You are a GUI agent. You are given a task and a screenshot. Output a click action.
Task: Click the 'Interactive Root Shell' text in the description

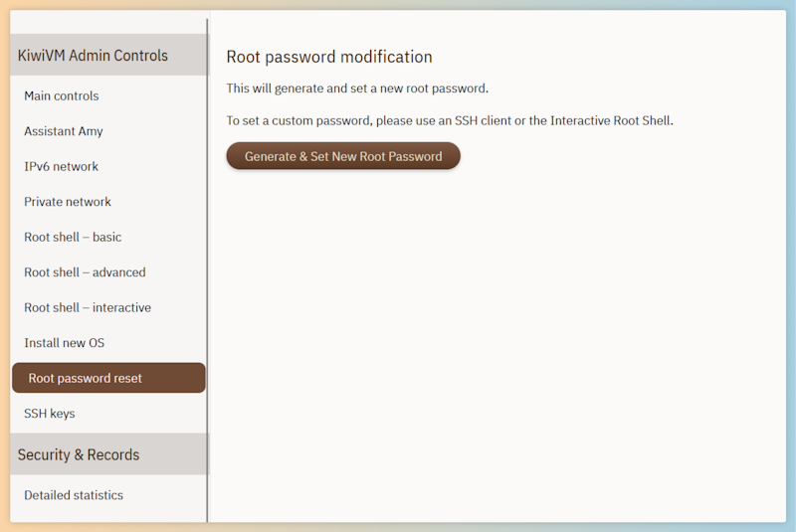[x=611, y=120]
